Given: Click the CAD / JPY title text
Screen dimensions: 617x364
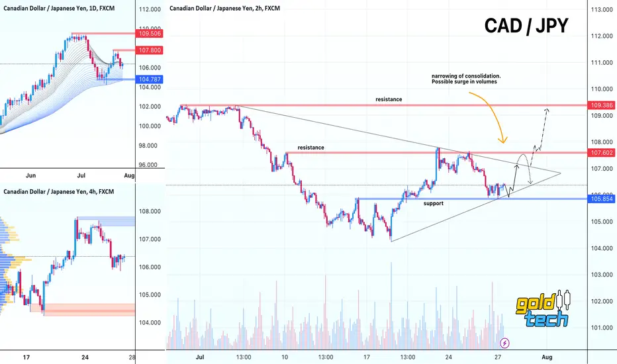Looking at the screenshot, I should point(526,26).
